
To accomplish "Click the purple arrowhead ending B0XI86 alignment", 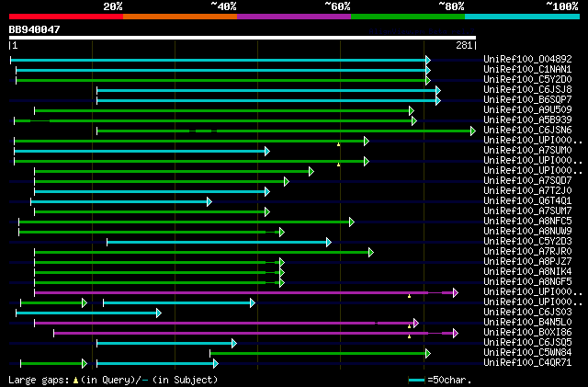I will (x=456, y=334).
